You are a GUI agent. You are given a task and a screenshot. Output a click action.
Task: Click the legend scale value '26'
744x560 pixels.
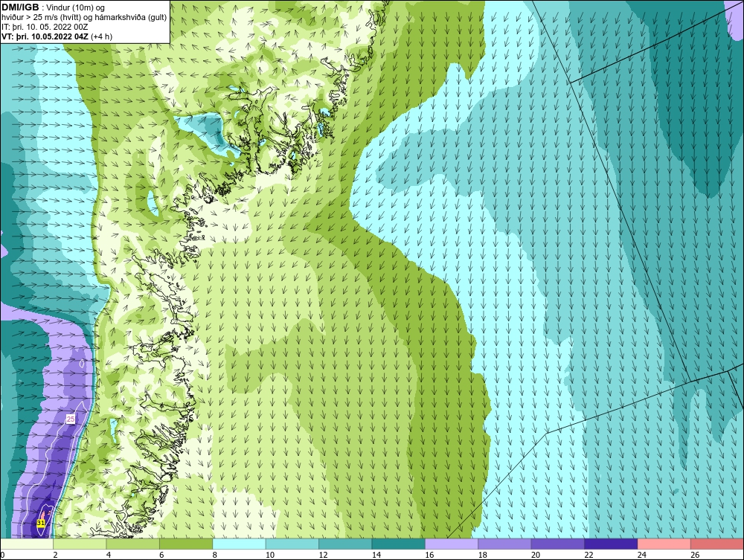click(x=695, y=555)
